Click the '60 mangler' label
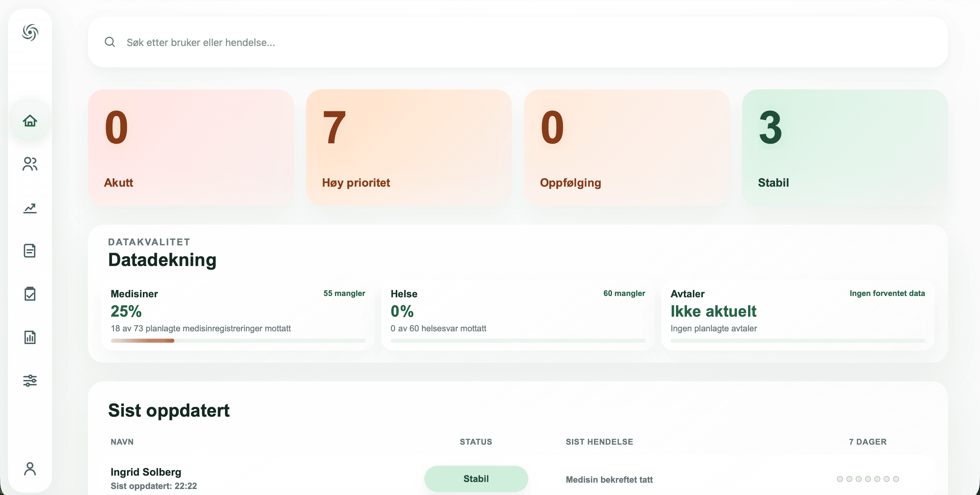The height and width of the screenshot is (495, 980). click(624, 293)
